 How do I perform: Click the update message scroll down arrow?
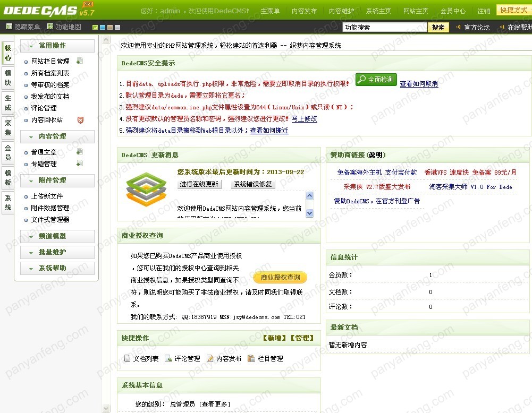point(310,213)
